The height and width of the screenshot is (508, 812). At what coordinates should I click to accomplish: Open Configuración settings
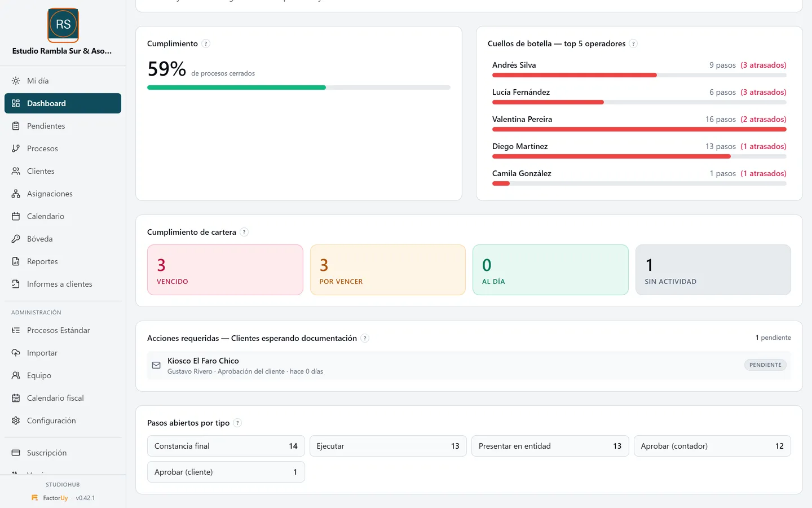[x=63, y=421]
